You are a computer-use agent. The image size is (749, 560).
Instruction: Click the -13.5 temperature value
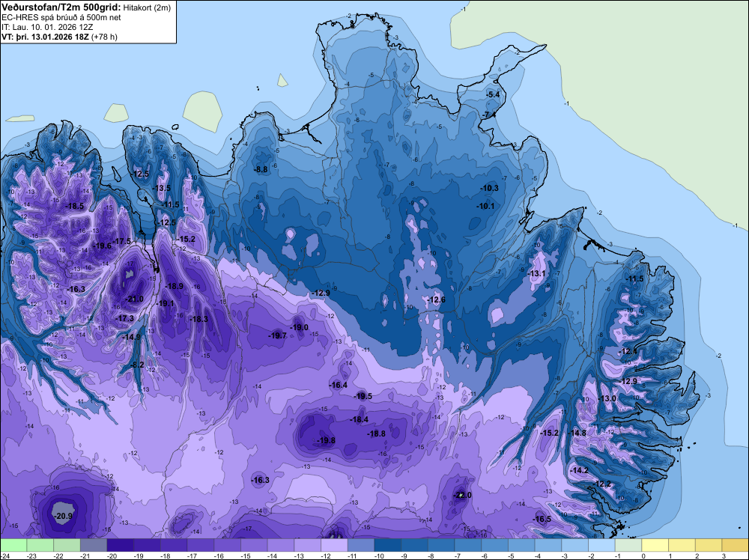pyautogui.click(x=162, y=188)
